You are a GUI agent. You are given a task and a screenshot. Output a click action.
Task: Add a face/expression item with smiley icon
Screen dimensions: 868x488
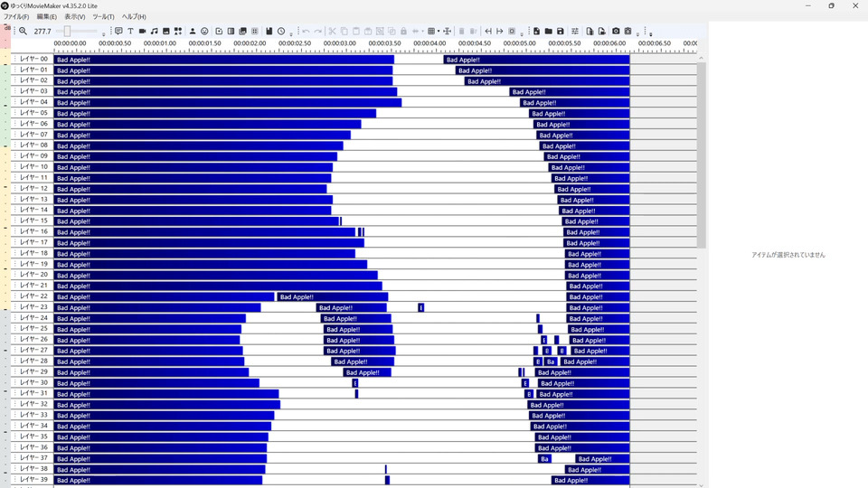(204, 31)
